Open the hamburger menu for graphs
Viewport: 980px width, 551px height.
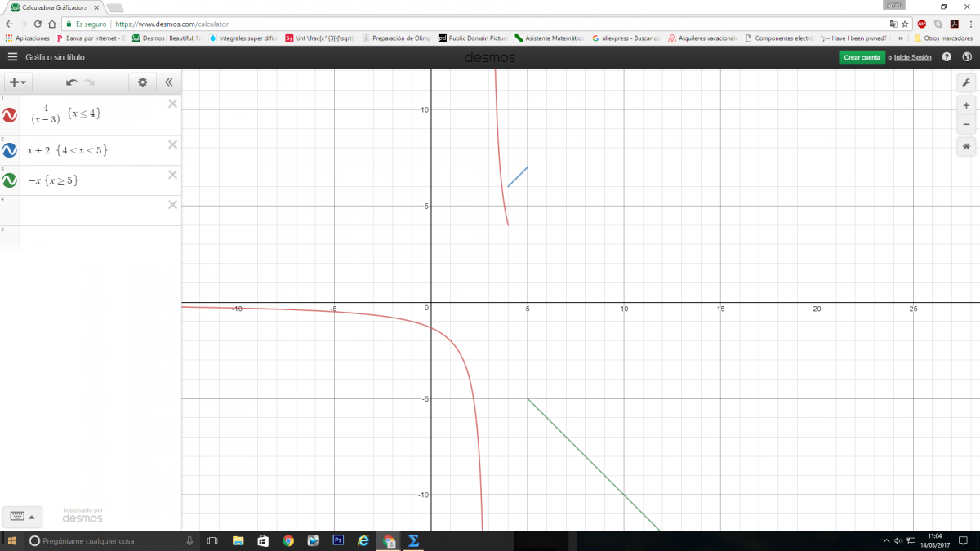pyautogui.click(x=12, y=57)
